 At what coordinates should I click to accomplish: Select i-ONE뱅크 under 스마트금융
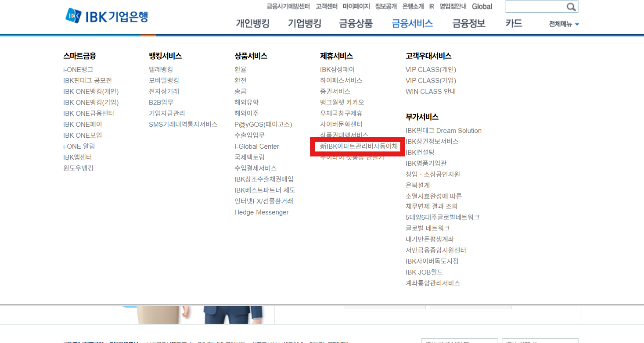tap(78, 69)
